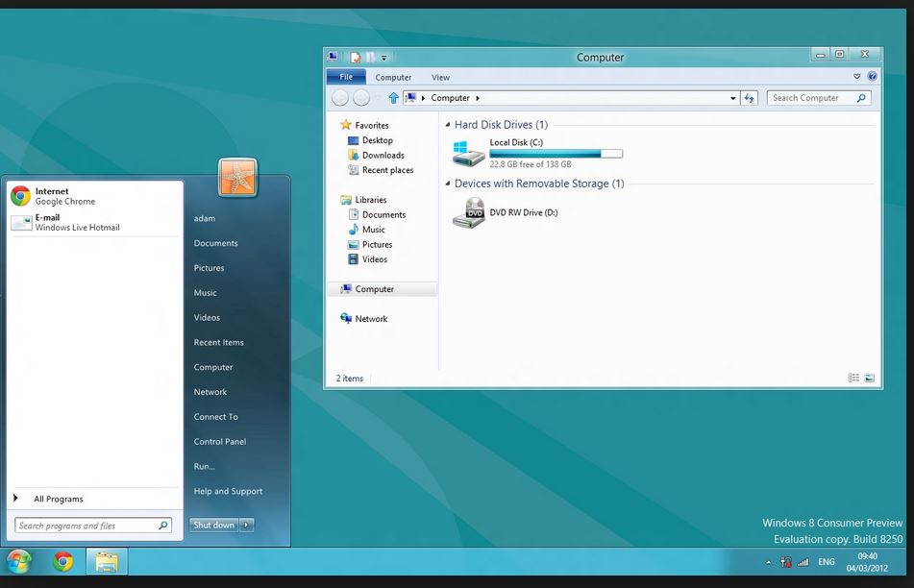The width and height of the screenshot is (914, 588).
Task: Open Explorer Help button
Action: (x=872, y=76)
